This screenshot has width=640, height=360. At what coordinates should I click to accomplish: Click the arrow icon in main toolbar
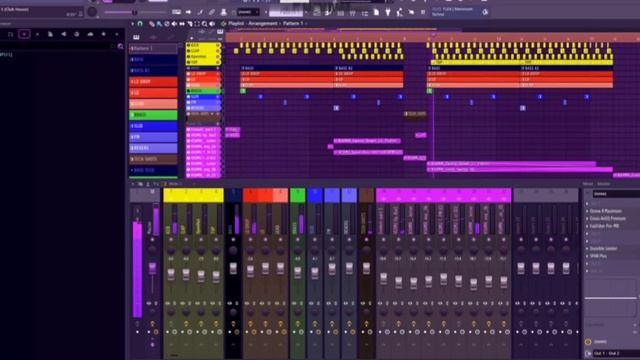click(188, 13)
